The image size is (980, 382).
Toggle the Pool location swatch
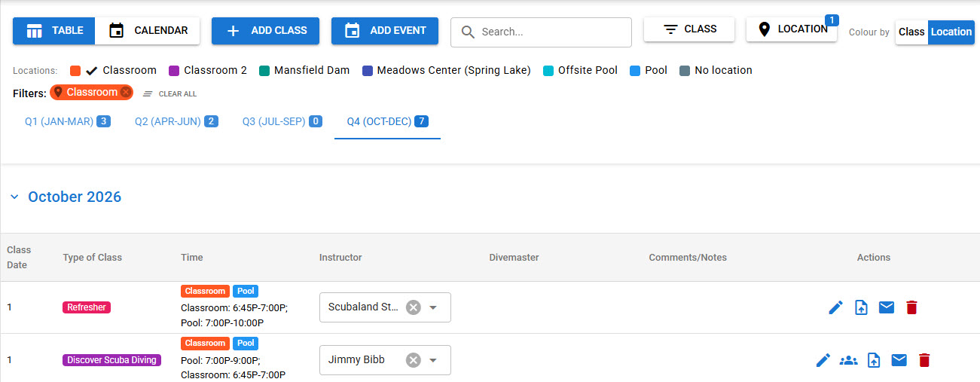[x=635, y=71]
